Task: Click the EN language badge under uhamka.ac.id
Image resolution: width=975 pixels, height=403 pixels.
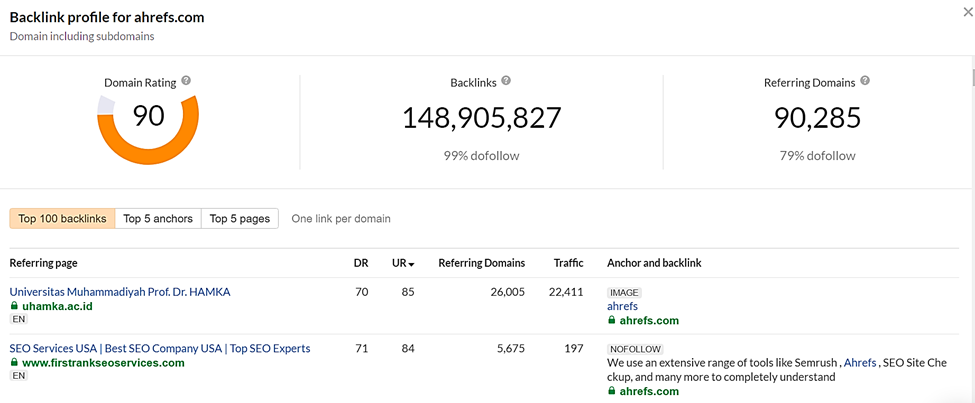Action: 19,319
